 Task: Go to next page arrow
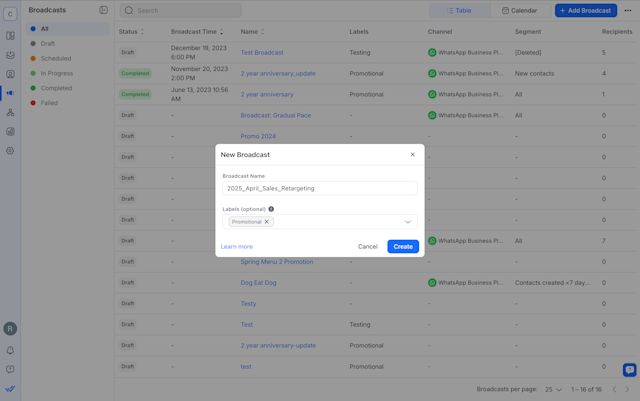[x=627, y=390]
